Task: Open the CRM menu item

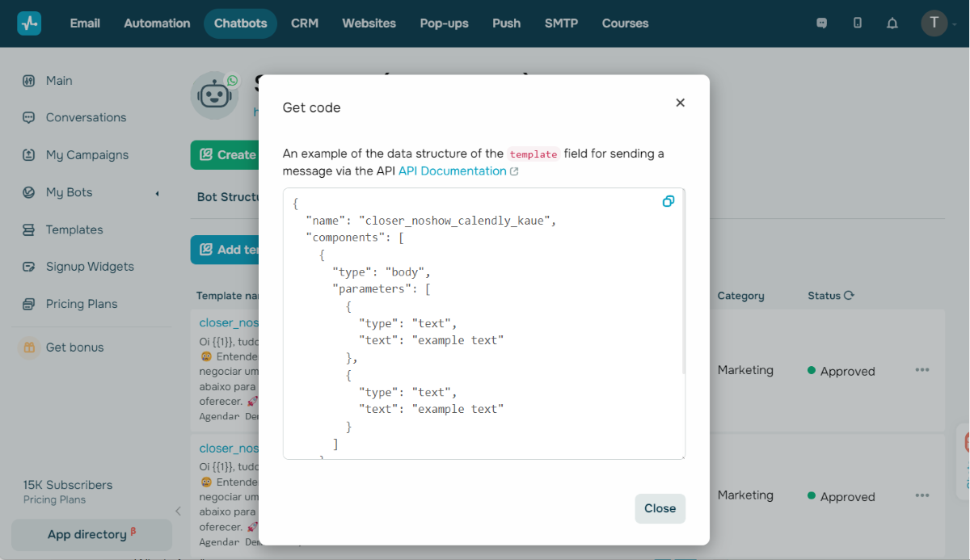Action: (305, 23)
